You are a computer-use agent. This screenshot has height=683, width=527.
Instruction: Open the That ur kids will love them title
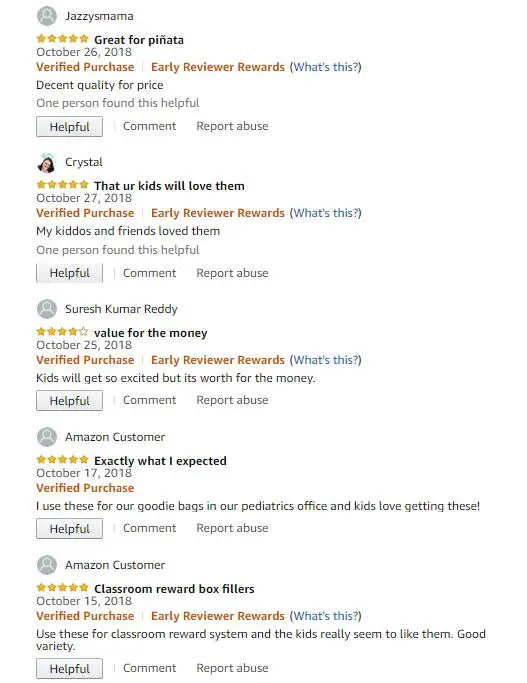coord(169,186)
